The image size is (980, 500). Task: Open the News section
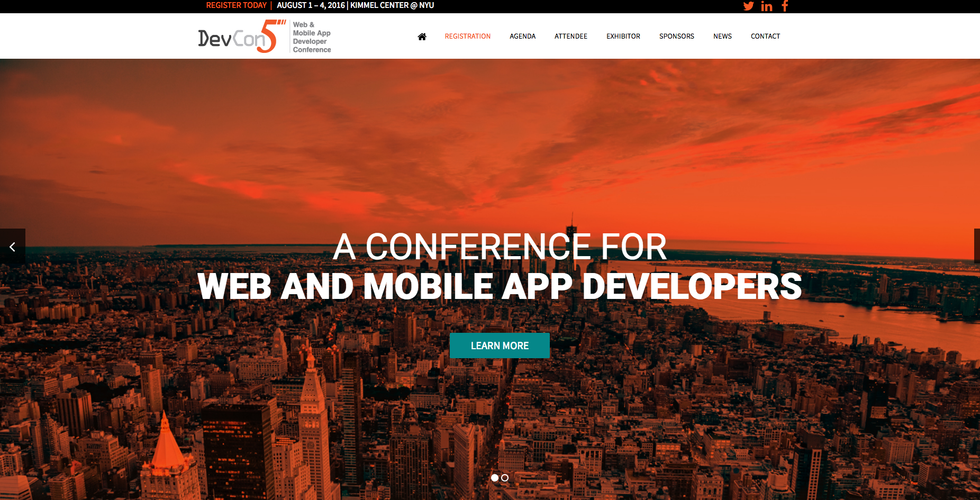click(x=722, y=37)
